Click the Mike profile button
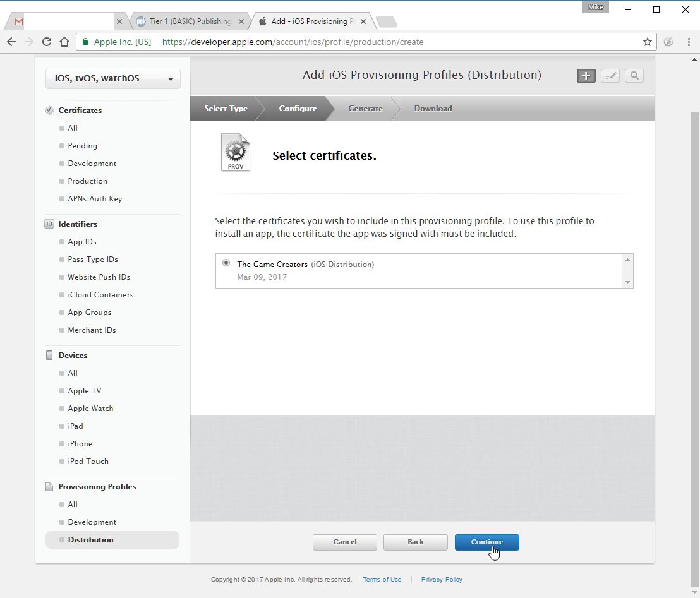Image resolution: width=700 pixels, height=598 pixels. click(596, 7)
